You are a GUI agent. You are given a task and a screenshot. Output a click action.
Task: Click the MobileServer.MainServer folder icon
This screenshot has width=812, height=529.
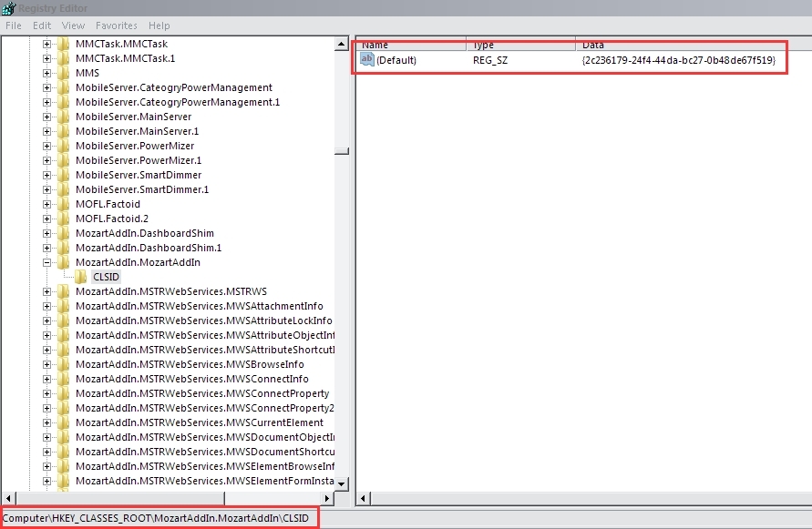(63, 117)
